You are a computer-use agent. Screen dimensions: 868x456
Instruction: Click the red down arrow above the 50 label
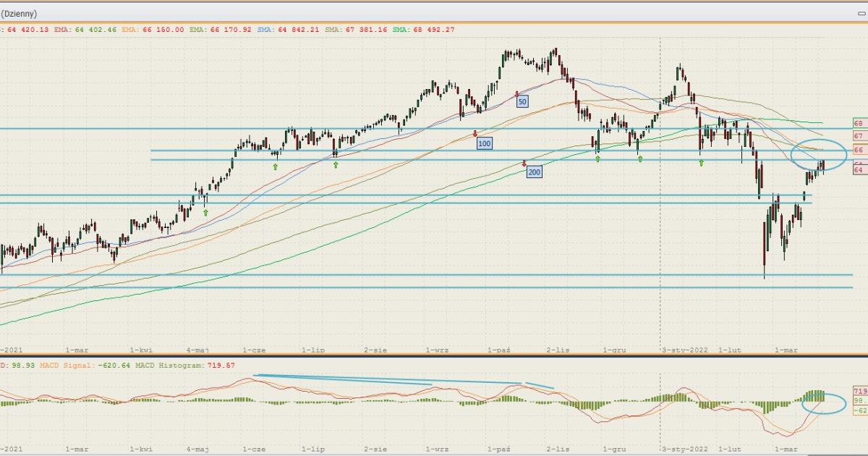click(516, 94)
